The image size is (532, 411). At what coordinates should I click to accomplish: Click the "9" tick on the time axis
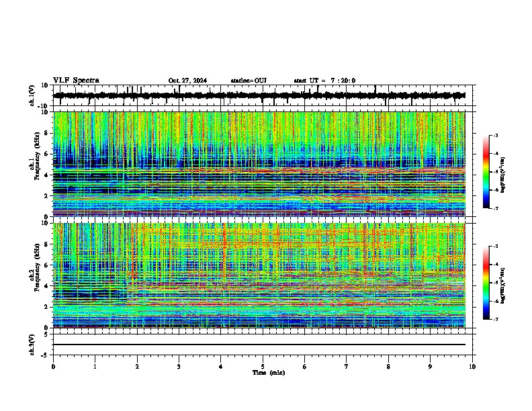click(430, 367)
